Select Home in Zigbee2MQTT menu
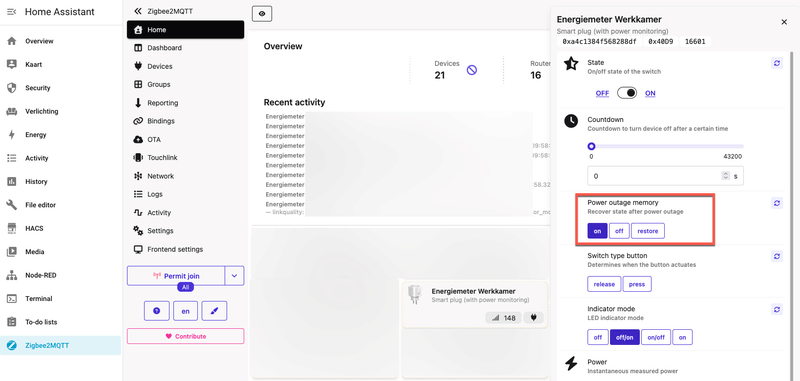Screen dimensions: 800x381 pos(186,30)
